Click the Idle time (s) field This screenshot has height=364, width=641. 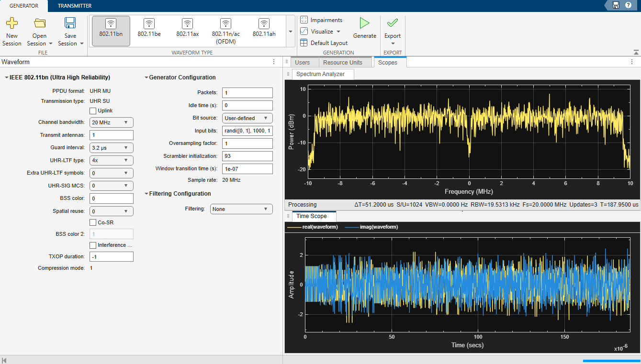pos(247,105)
